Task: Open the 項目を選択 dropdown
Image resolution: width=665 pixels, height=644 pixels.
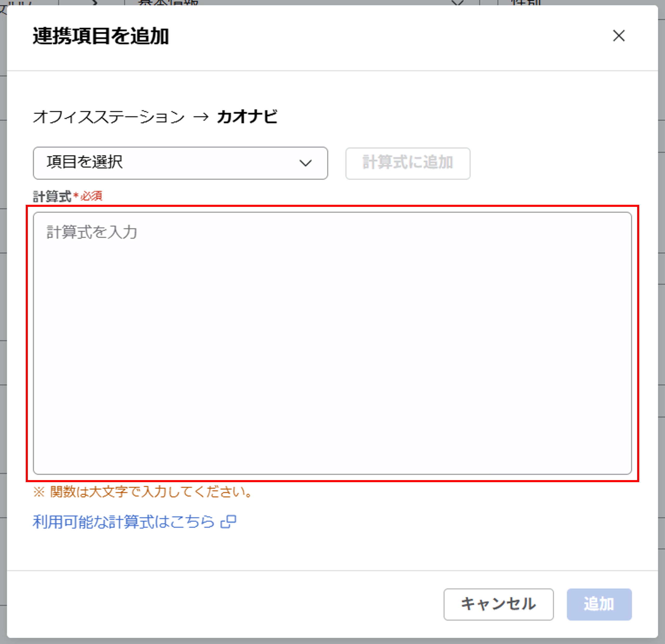Action: point(181,163)
